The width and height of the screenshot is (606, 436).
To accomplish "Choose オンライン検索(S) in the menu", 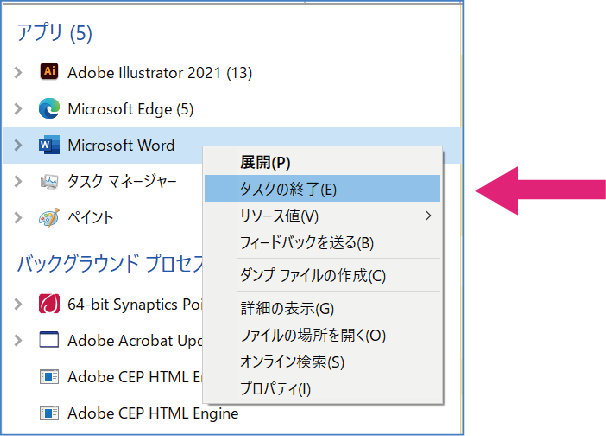I will coord(292,361).
